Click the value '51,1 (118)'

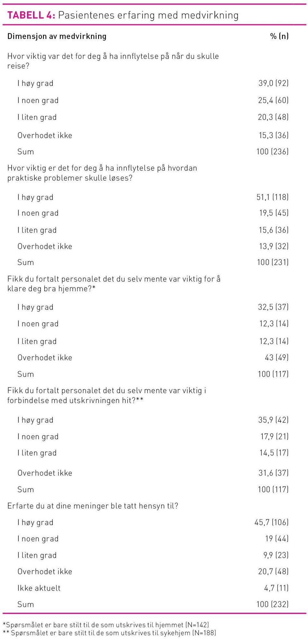pyautogui.click(x=272, y=197)
